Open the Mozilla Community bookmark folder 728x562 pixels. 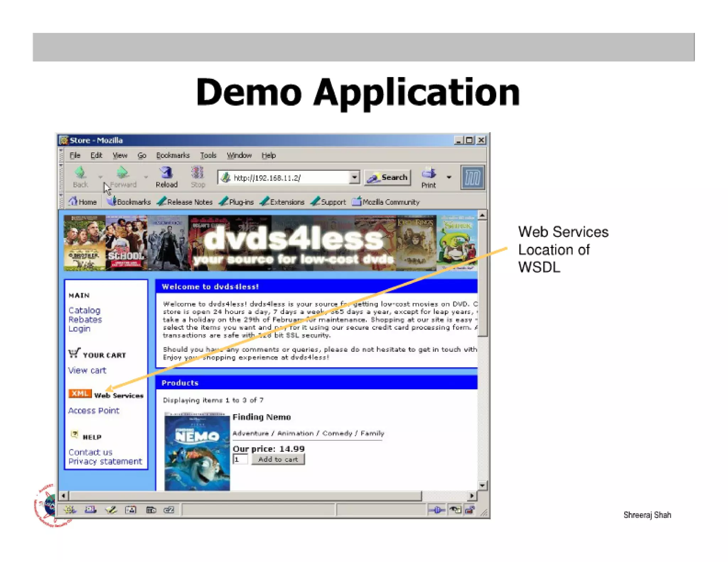point(386,202)
